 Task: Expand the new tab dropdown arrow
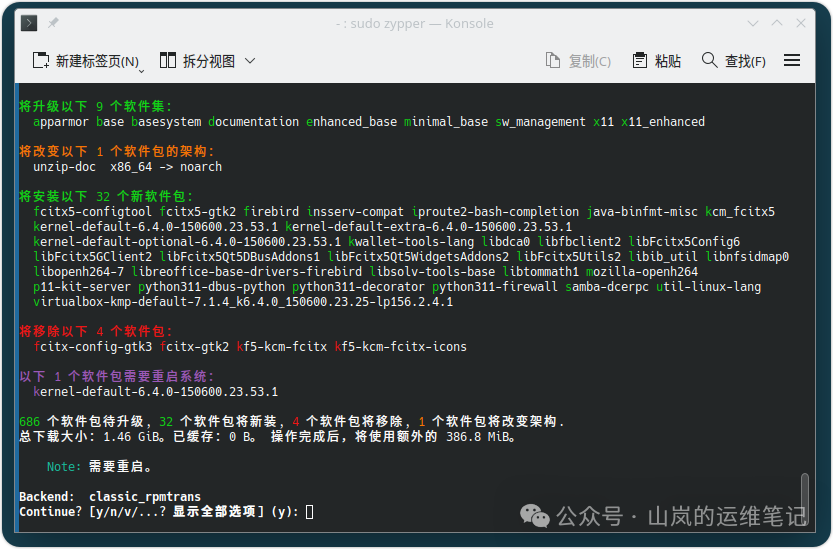[x=141, y=70]
